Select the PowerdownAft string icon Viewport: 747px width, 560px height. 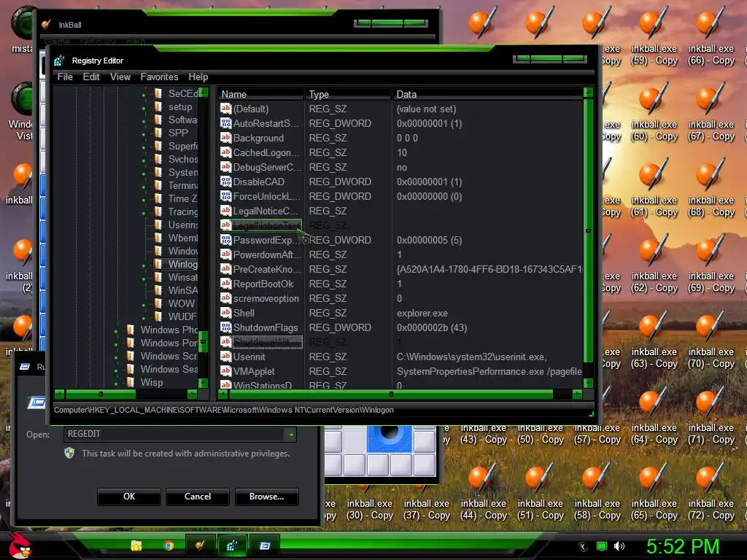pyautogui.click(x=226, y=254)
